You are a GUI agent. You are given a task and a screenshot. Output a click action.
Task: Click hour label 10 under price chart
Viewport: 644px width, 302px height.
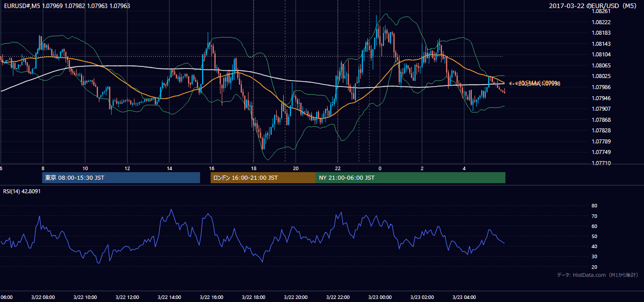pyautogui.click(x=85, y=169)
